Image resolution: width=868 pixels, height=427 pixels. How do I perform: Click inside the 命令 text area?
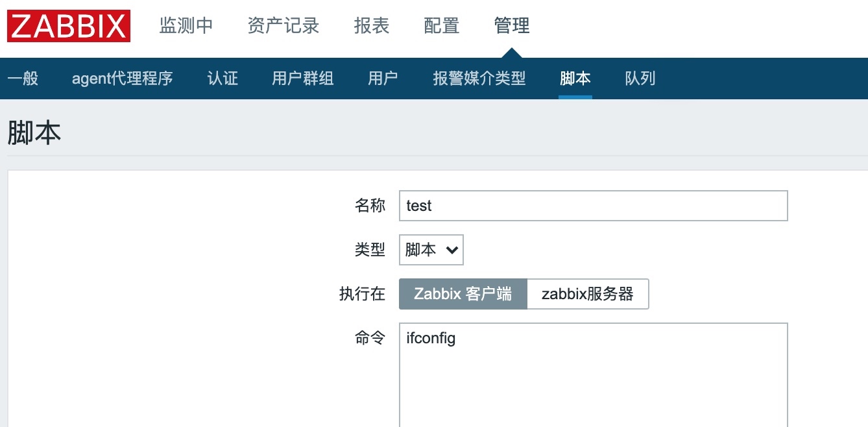pos(593,376)
